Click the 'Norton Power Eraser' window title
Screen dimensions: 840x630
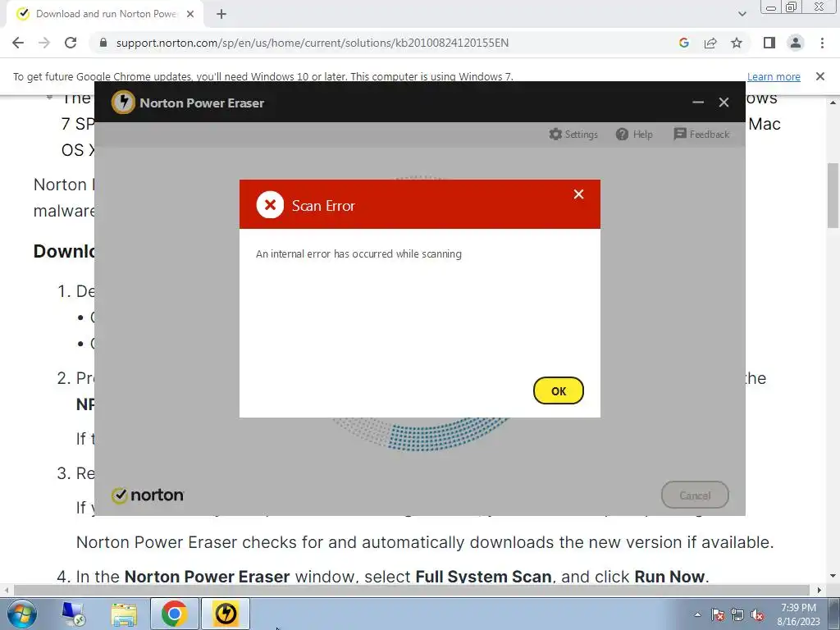pyautogui.click(x=202, y=103)
